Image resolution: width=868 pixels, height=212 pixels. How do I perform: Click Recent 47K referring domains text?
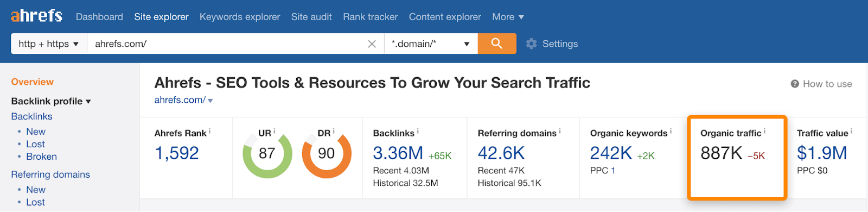[501, 171]
